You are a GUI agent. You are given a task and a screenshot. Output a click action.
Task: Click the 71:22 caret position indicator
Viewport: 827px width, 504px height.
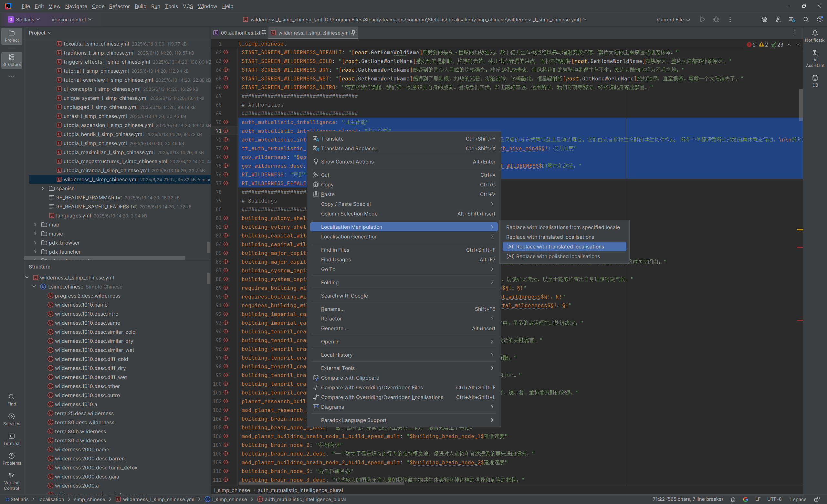pos(687,499)
